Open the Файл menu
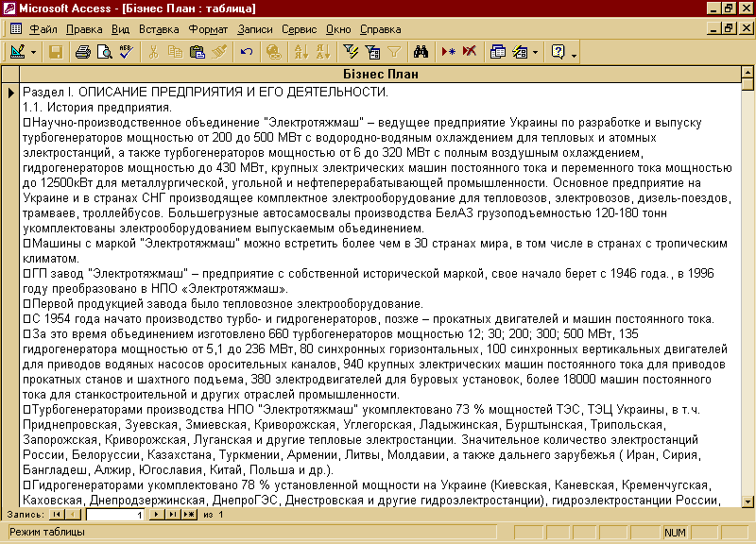The image size is (756, 544). click(x=43, y=29)
